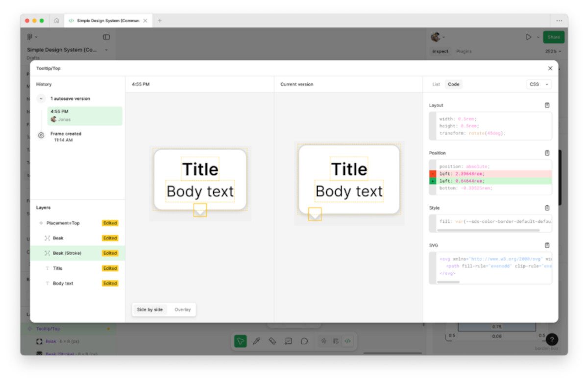
Task: Open the help question mark button
Action: 552,339
